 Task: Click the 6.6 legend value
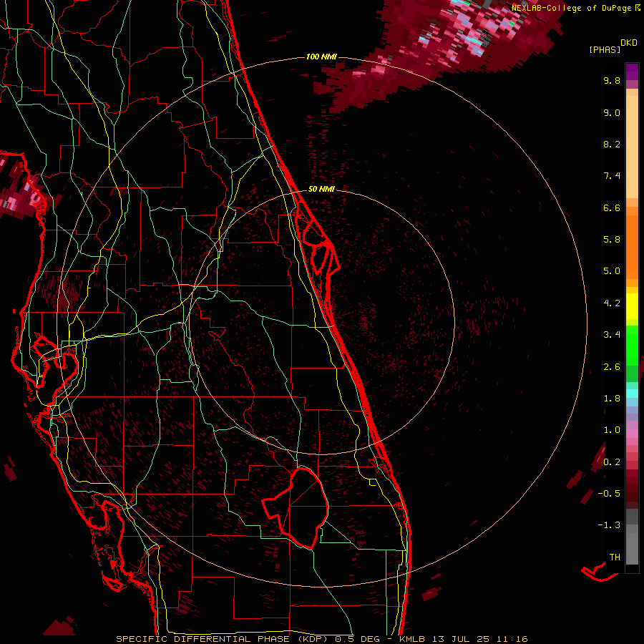(612, 208)
